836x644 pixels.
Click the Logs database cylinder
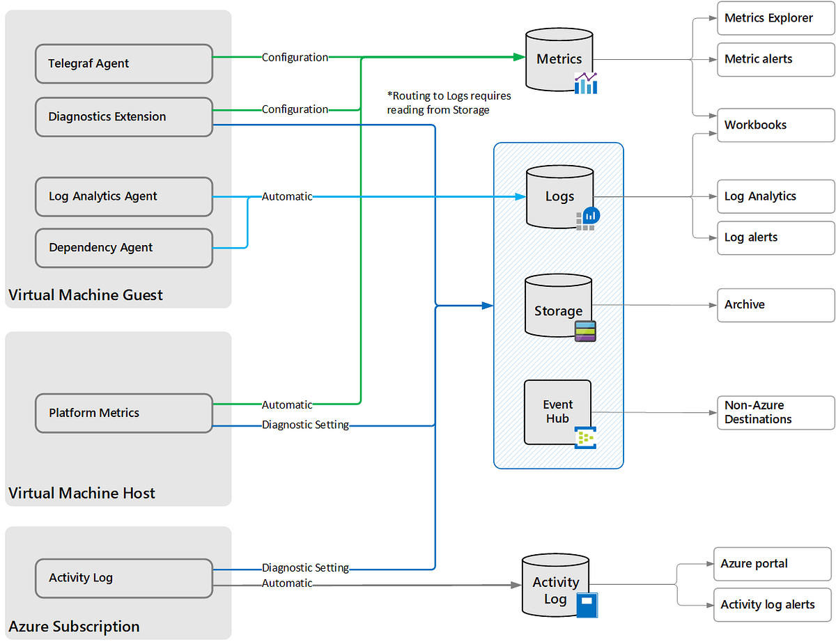point(559,196)
